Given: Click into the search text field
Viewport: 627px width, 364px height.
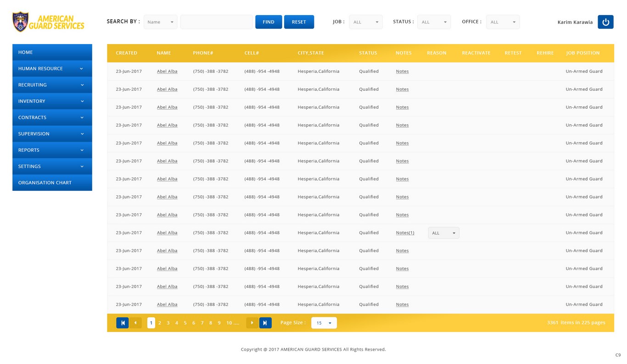Looking at the screenshot, I should pos(216,22).
